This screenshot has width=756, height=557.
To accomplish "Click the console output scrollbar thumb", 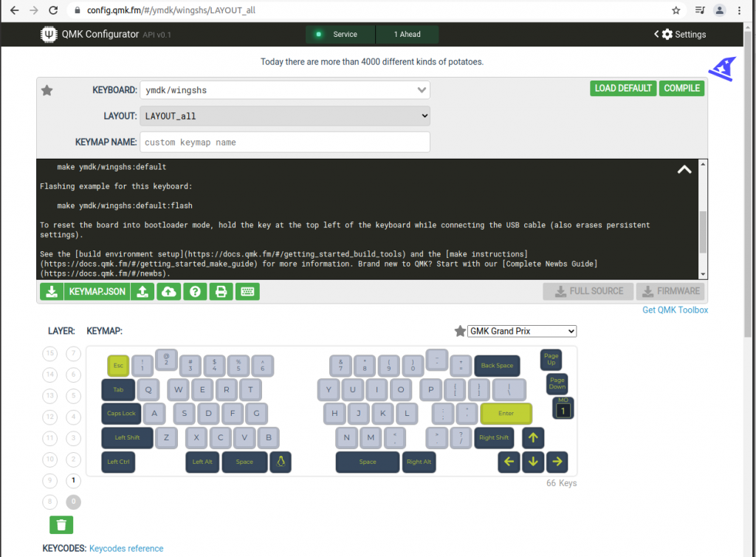I will point(703,231).
